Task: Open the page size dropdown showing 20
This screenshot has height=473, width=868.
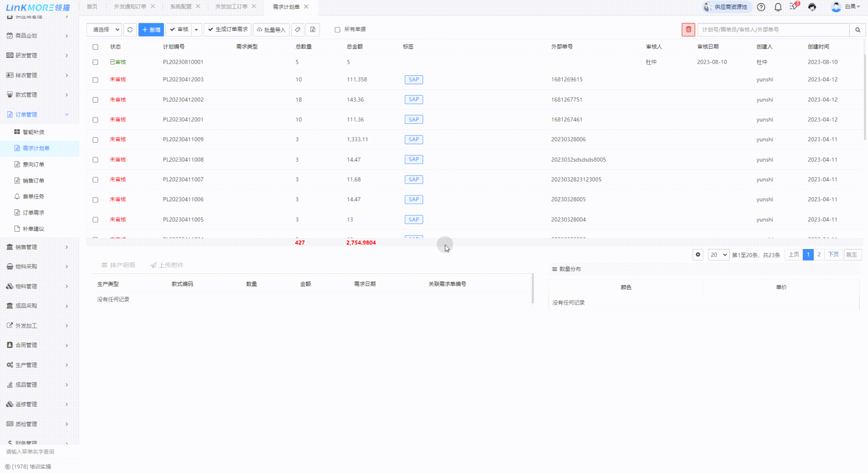Action: tap(718, 255)
